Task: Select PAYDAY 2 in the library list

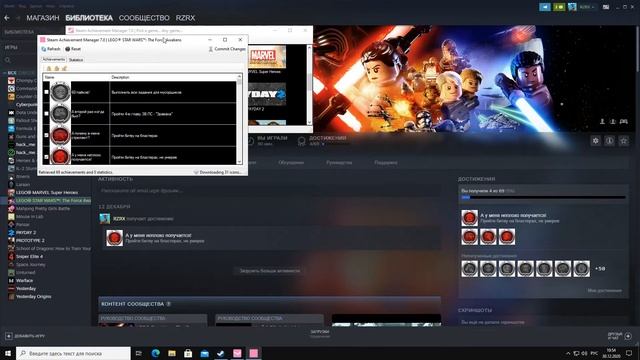Action: point(26,232)
